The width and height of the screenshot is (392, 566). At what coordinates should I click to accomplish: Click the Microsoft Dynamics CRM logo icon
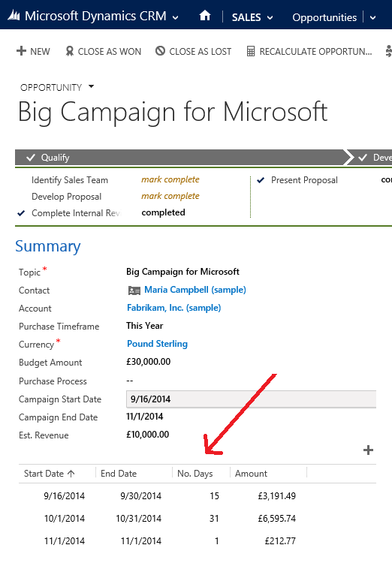[x=14, y=16]
